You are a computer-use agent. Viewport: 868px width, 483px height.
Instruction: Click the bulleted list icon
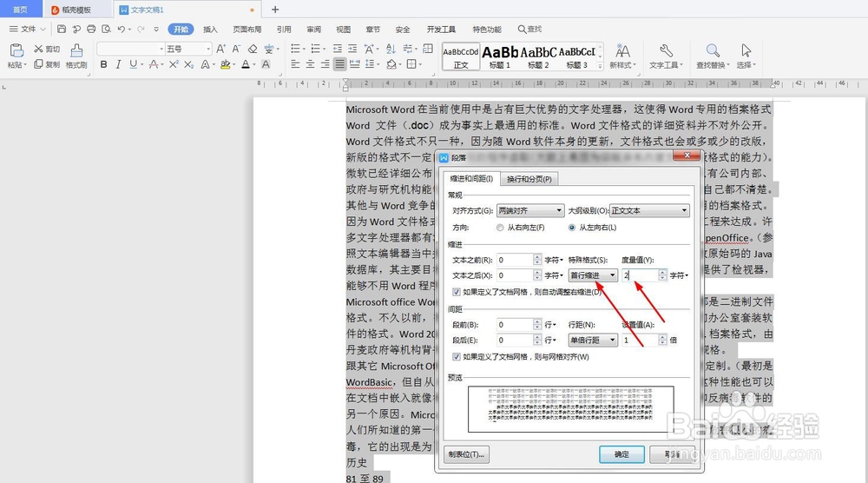pos(296,49)
